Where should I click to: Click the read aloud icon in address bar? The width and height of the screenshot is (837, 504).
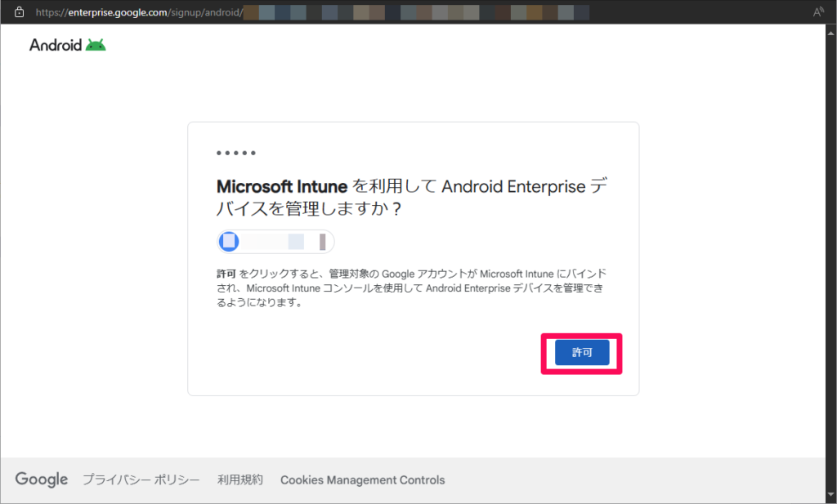[817, 12]
